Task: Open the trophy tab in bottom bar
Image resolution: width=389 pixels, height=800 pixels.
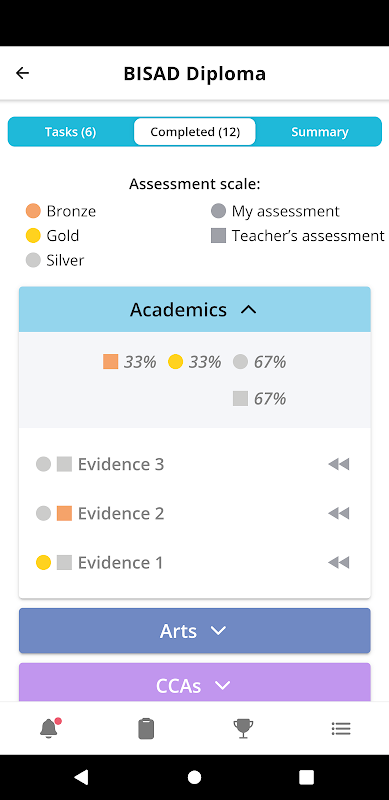Action: point(243,728)
